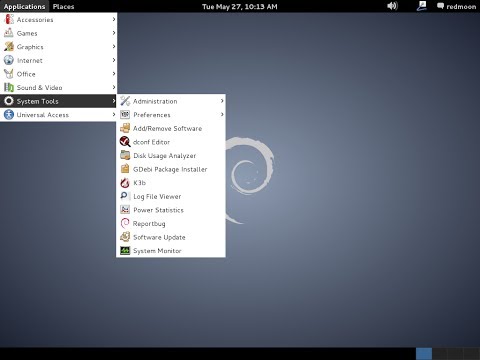Expand the Administration submenu arrow

click(222, 101)
